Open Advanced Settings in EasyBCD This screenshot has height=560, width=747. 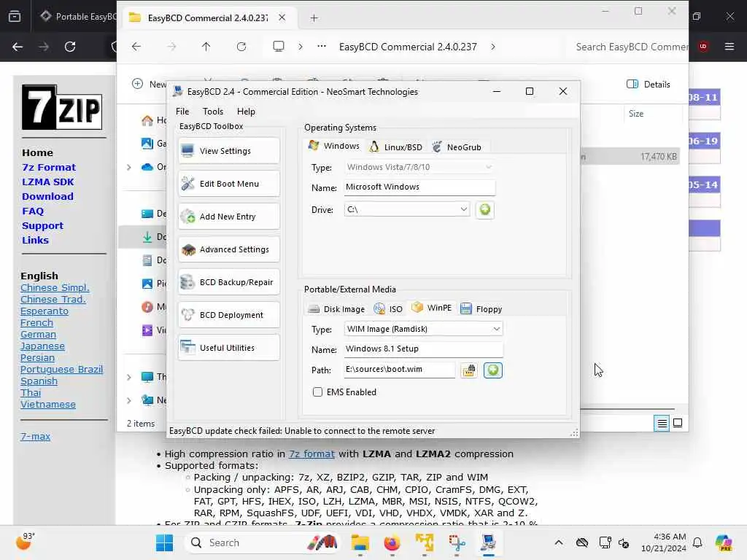228,249
